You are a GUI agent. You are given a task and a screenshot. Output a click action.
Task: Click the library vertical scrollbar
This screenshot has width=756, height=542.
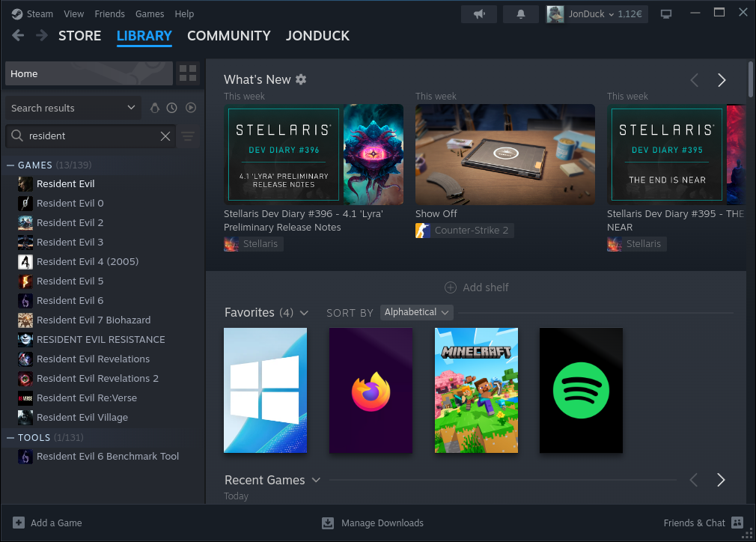(751, 79)
